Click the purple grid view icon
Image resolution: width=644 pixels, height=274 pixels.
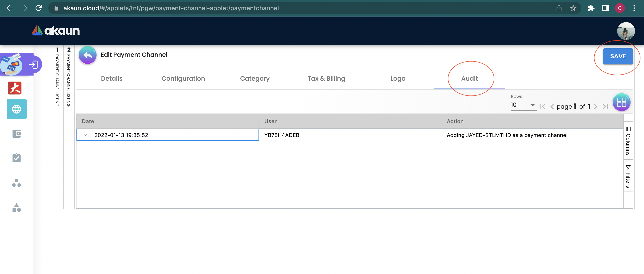(x=621, y=102)
